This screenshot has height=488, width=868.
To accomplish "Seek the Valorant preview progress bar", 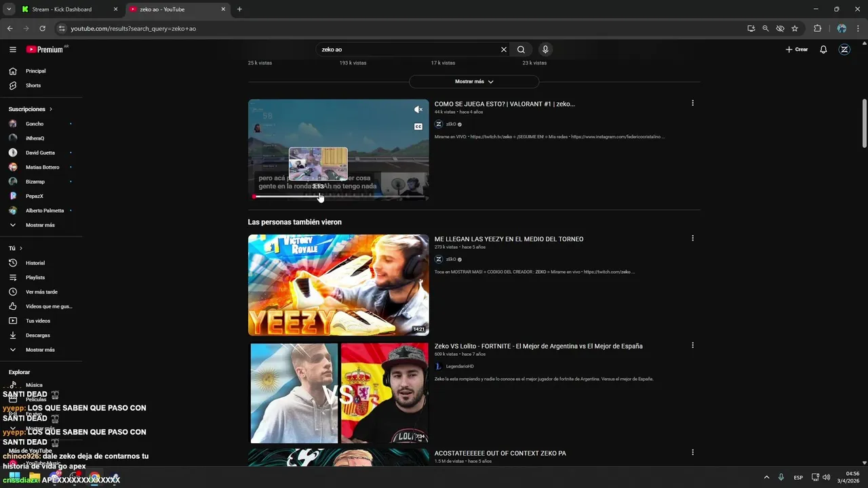I will tap(338, 197).
